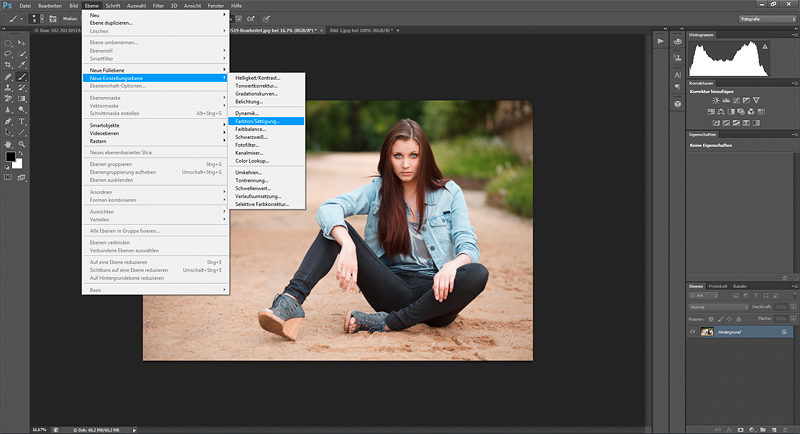The image size is (800, 434).
Task: Add Brightness/Contrast adjustment from Korrekturen panel
Action: (716, 100)
